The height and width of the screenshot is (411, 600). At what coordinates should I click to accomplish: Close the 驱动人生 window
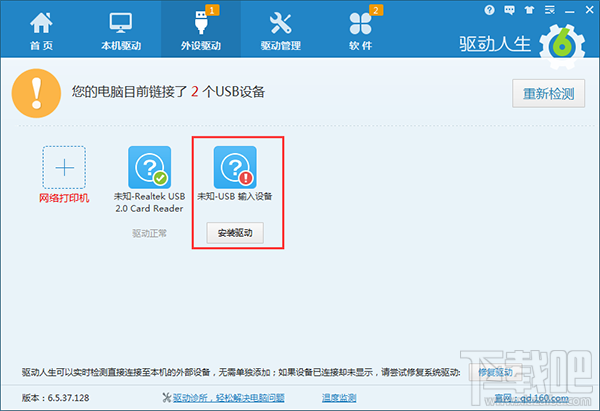tap(589, 10)
